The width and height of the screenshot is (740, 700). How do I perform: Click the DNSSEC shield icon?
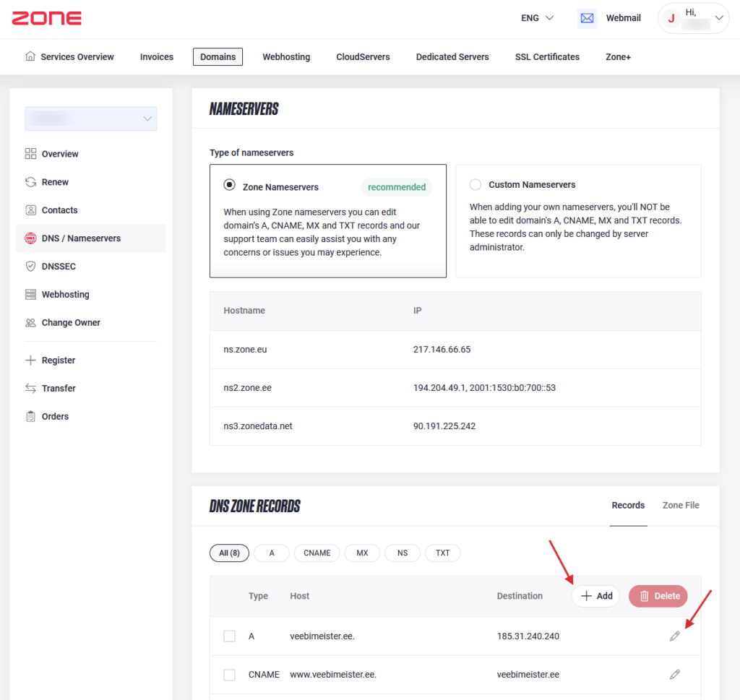click(30, 267)
